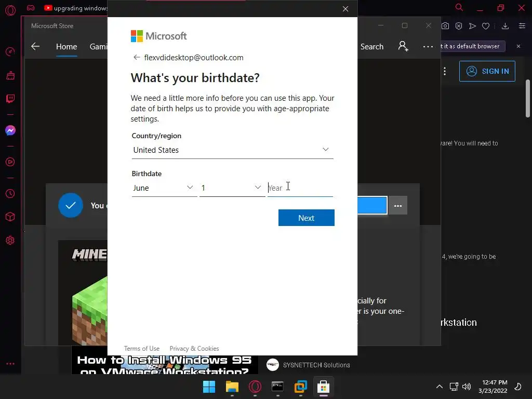Click the Opera logo menu icon
The image size is (532, 399).
pos(10,10)
